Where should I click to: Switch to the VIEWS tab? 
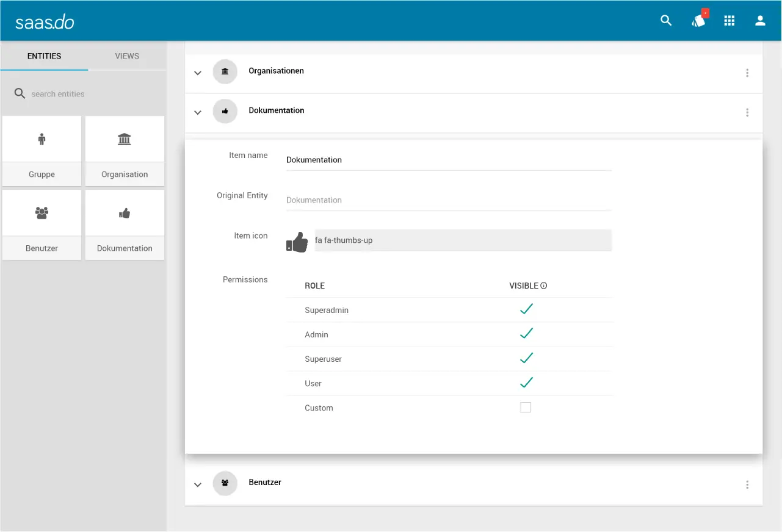(127, 56)
